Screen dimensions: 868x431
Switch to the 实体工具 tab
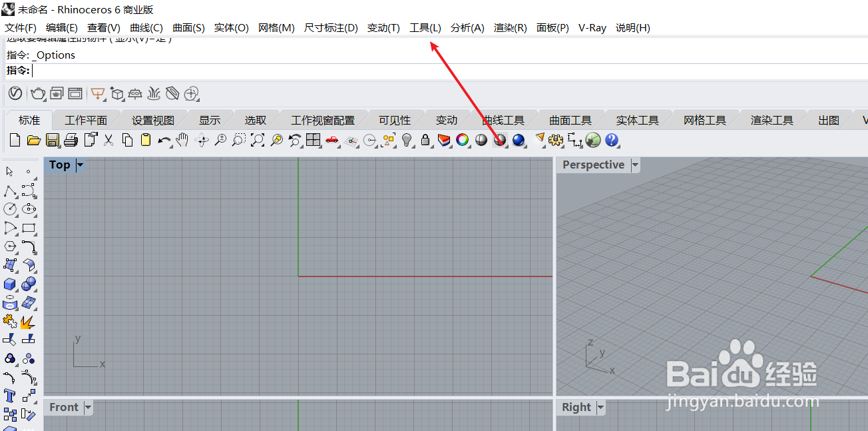(638, 121)
